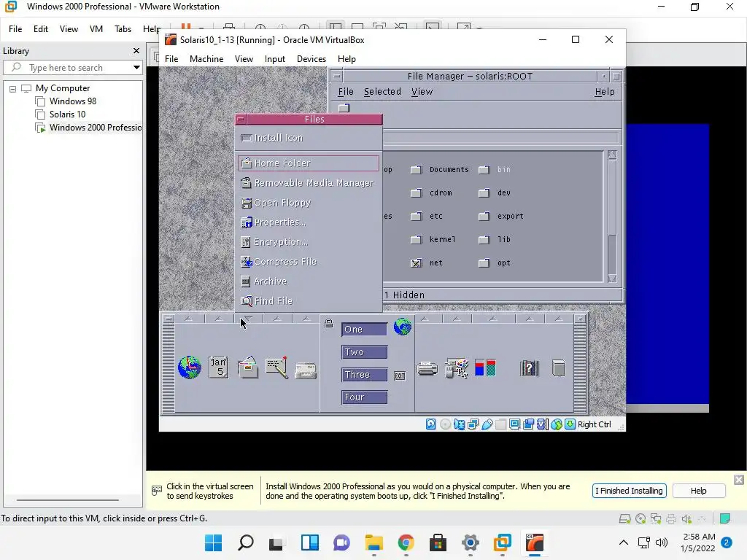Image resolution: width=747 pixels, height=560 pixels.
Task: Expand the subpanel arrow above the Mailer icon
Action: coord(306,319)
